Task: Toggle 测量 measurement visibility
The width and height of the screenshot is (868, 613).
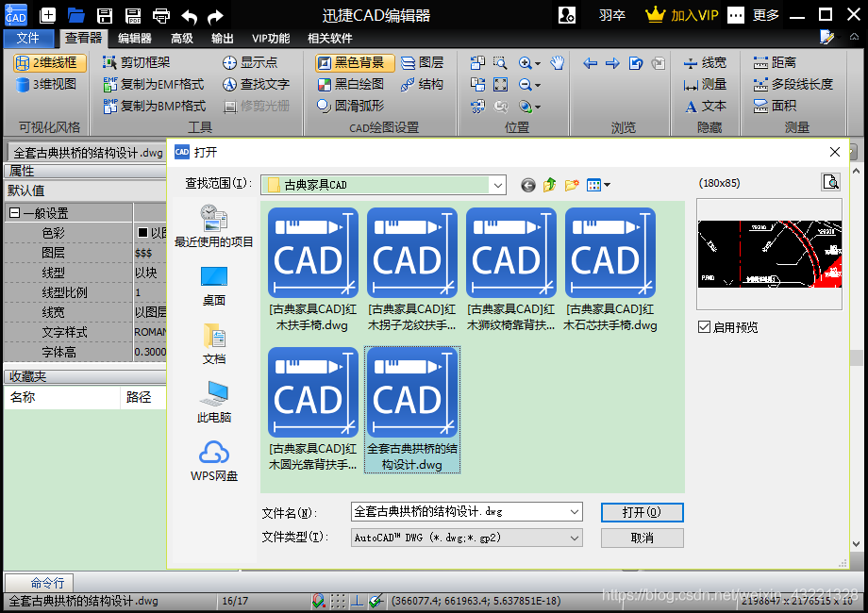Action: pos(704,84)
